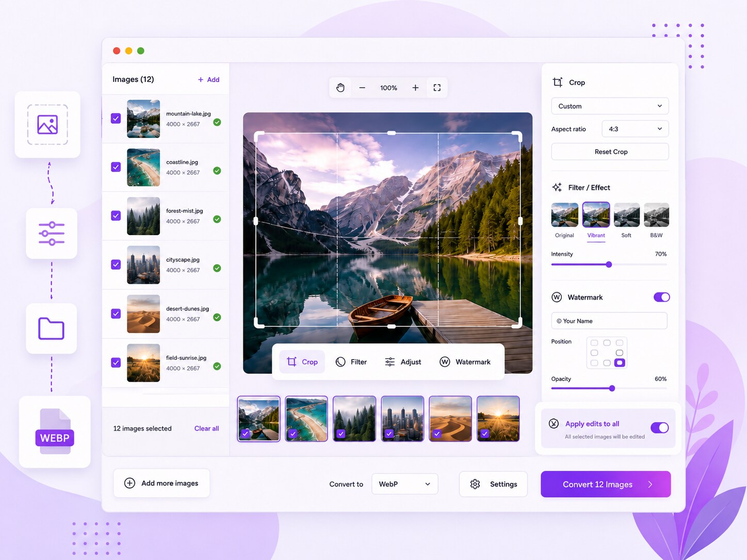Screen dimensions: 747x560
Task: Turn off the Watermark switch
Action: click(661, 297)
